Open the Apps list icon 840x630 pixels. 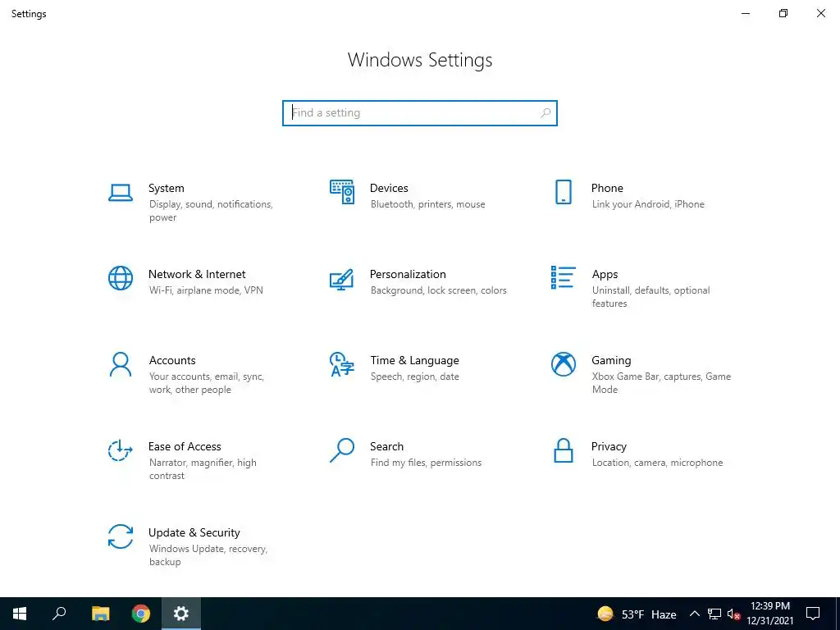(563, 277)
